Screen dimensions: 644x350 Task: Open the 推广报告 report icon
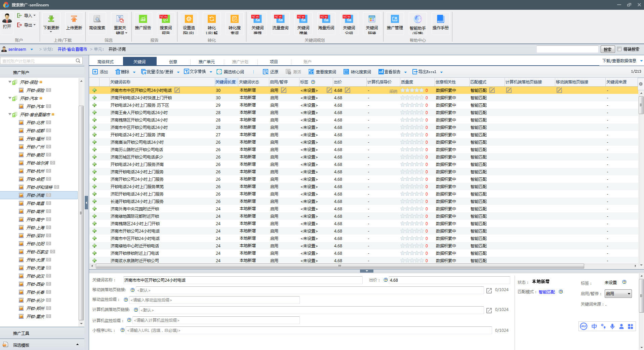click(143, 19)
